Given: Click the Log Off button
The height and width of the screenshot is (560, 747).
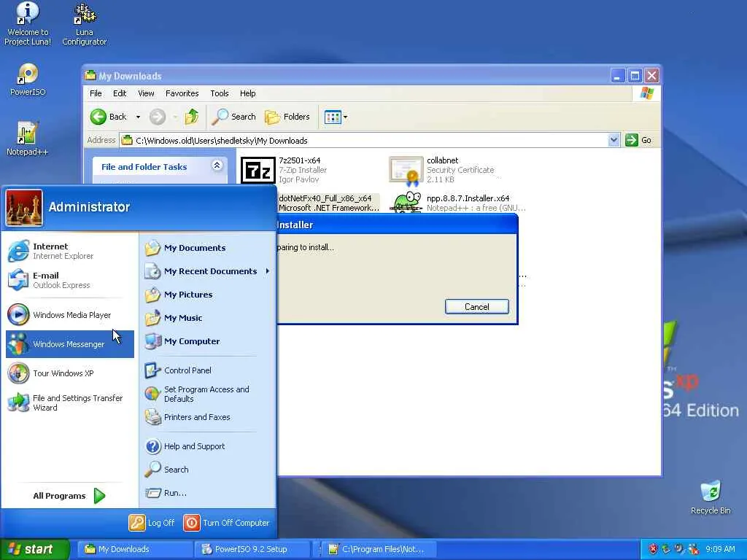Looking at the screenshot, I should pyautogui.click(x=152, y=522).
